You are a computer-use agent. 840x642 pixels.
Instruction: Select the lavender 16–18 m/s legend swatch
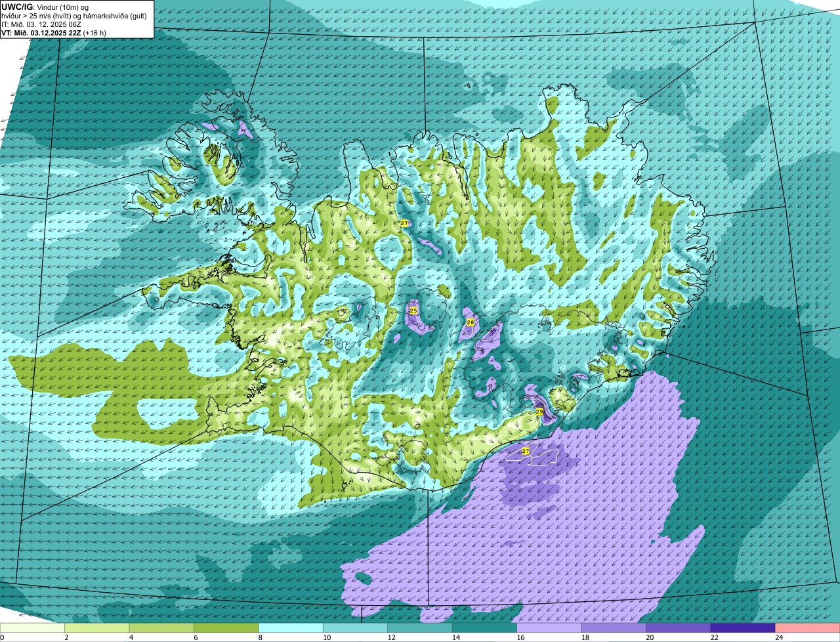549,628
